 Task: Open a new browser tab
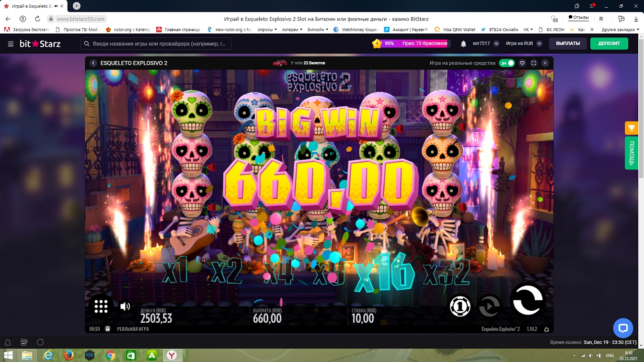(x=76, y=6)
